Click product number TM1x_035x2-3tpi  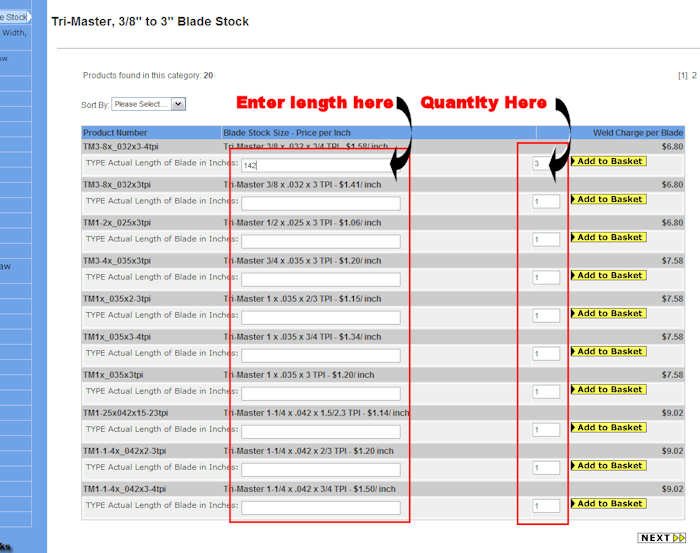click(117, 299)
